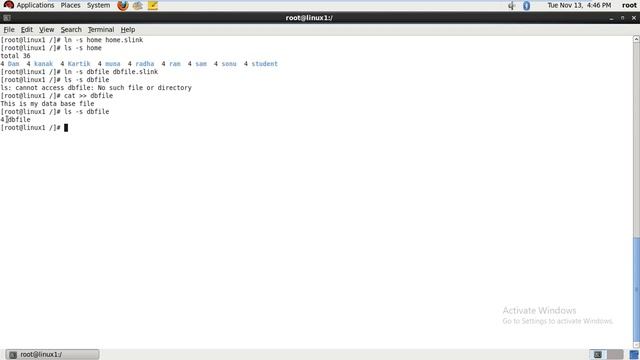Open the View menu in terminal
Viewport: 640px width, 360px height.
tap(46, 29)
